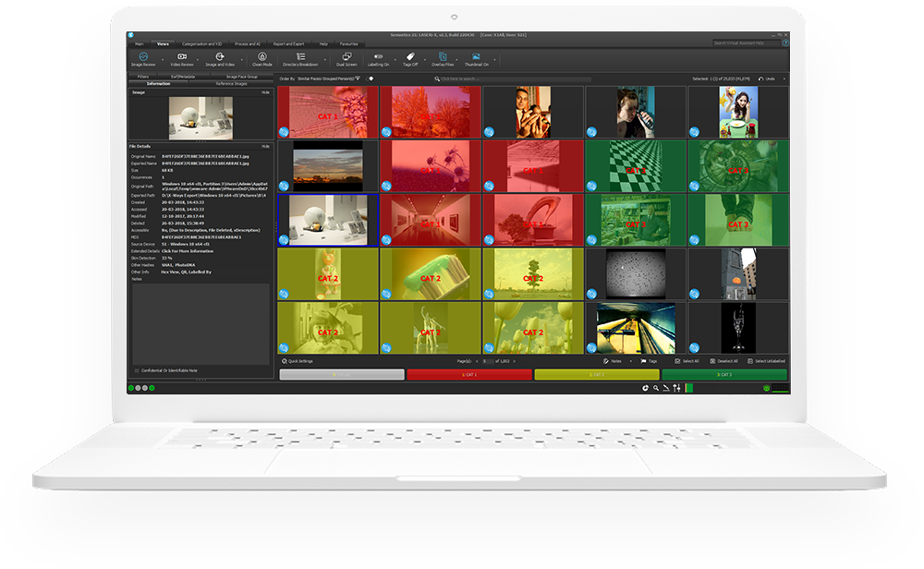Select the red gallery hallway CAT 1 thumbnail
The width and height of the screenshot is (924, 569).
coord(431,220)
